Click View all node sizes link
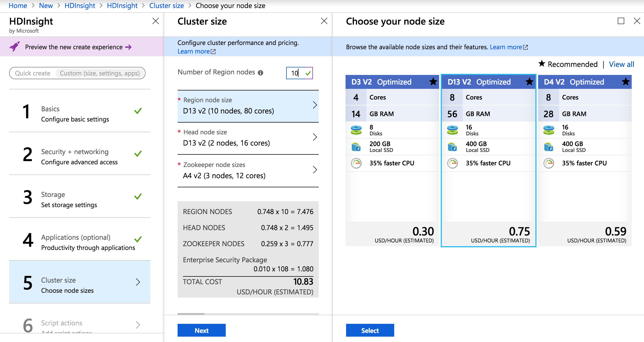Screen dimensions: 644x342 [622, 64]
